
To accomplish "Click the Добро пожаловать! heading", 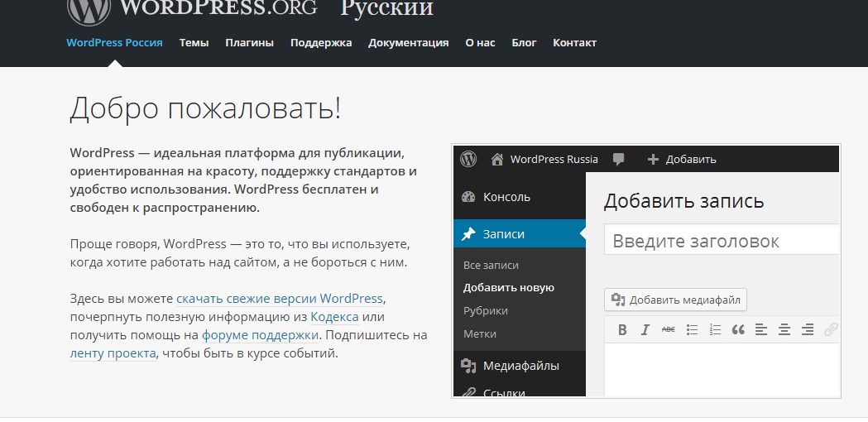I will pyautogui.click(x=205, y=108).
